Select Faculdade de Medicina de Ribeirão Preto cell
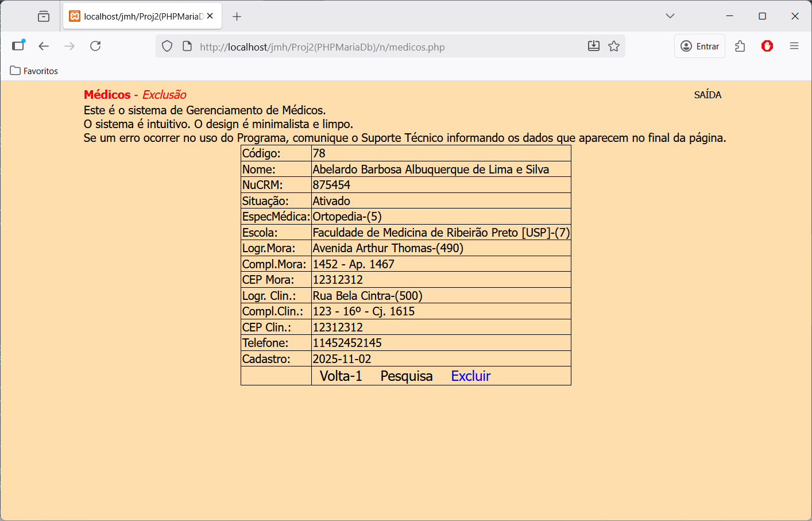Viewport: 812px width, 521px height. 441,232
